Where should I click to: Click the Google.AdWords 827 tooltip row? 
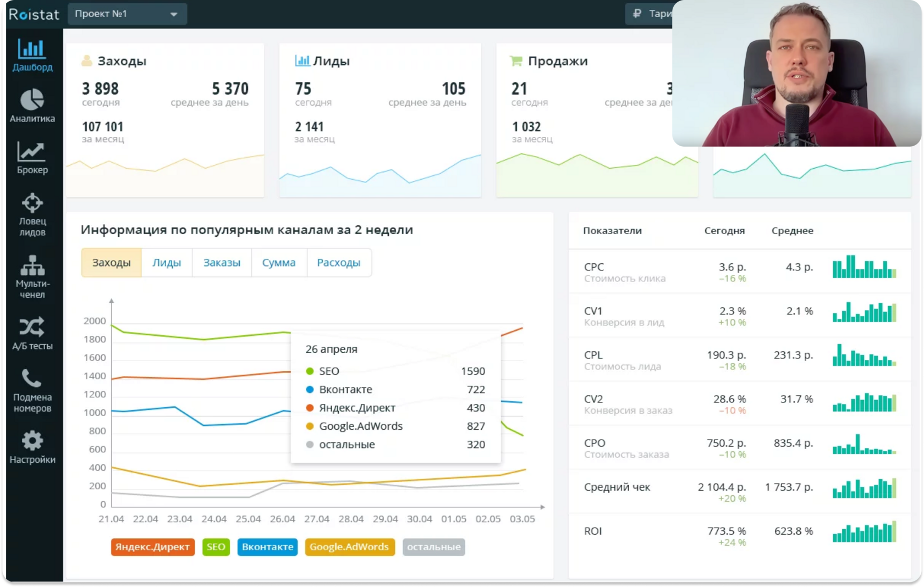pos(395,426)
